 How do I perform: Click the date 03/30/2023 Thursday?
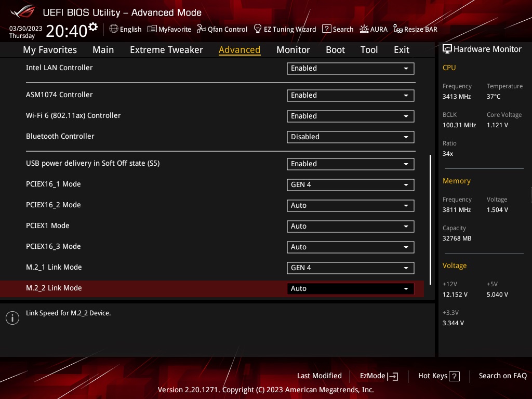[x=25, y=32]
